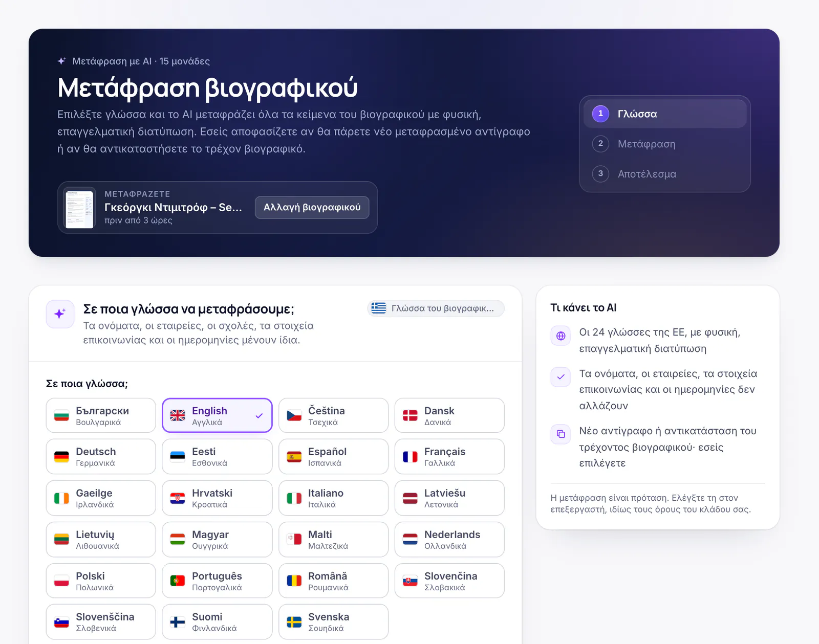Screen dimensions: 819x644
Task: Click the Irish flag next to Gaeilge
Action: click(61, 498)
